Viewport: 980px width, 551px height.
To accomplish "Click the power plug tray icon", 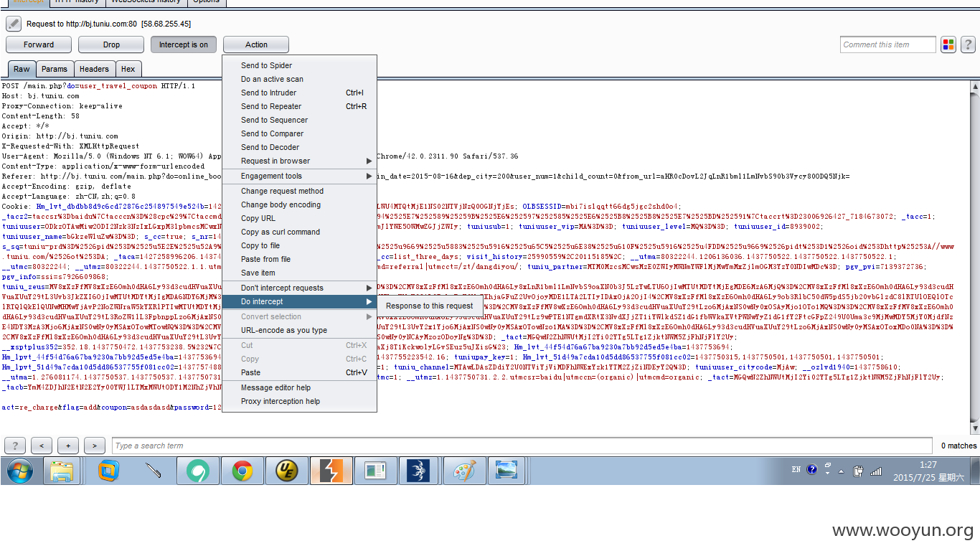I will 858,471.
